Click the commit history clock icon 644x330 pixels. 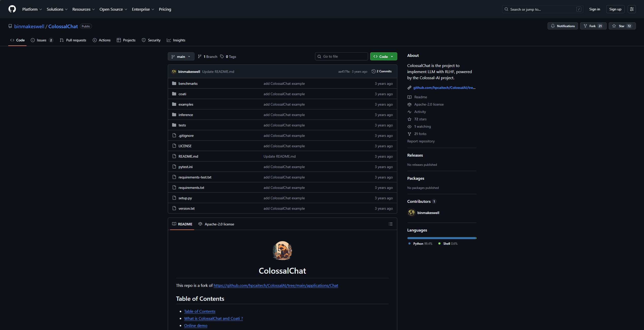pos(373,71)
